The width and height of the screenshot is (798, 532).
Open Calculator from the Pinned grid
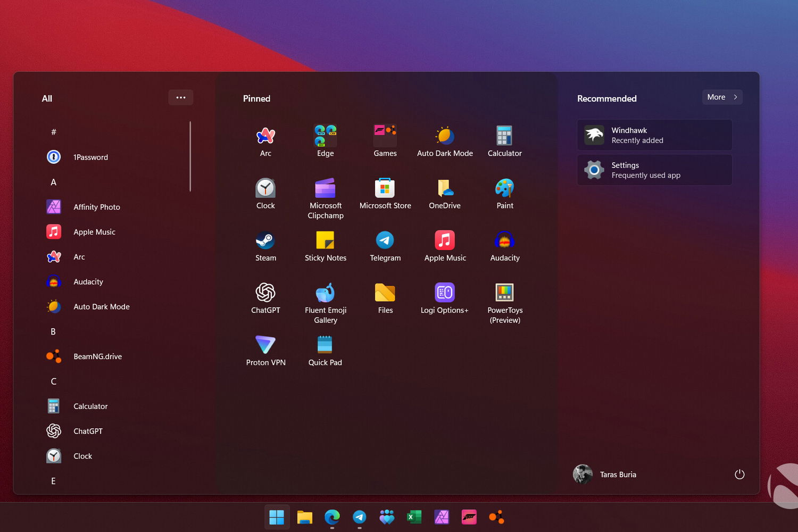(505, 142)
